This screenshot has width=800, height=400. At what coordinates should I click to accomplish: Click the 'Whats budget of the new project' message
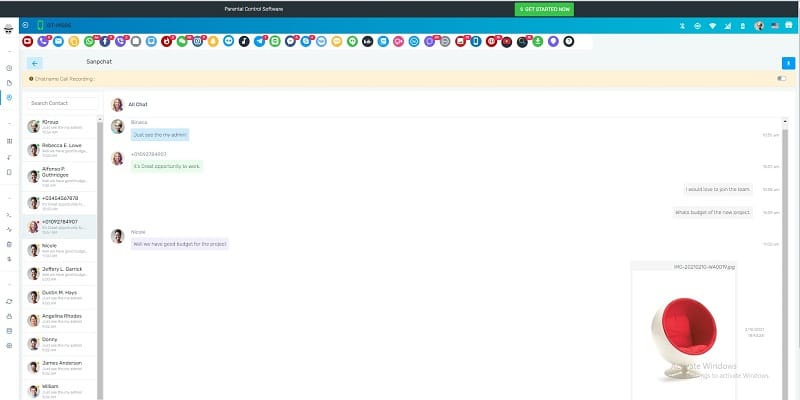(712, 212)
